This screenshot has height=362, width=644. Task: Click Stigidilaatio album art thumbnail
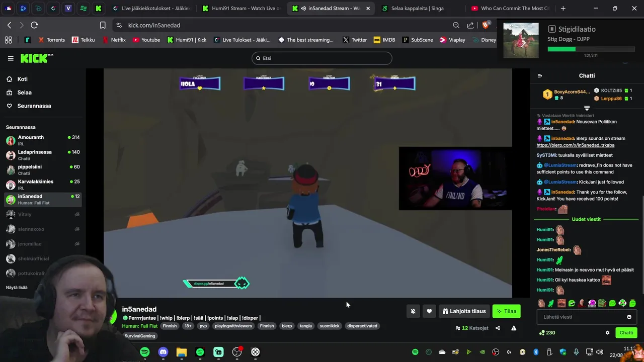click(x=521, y=40)
